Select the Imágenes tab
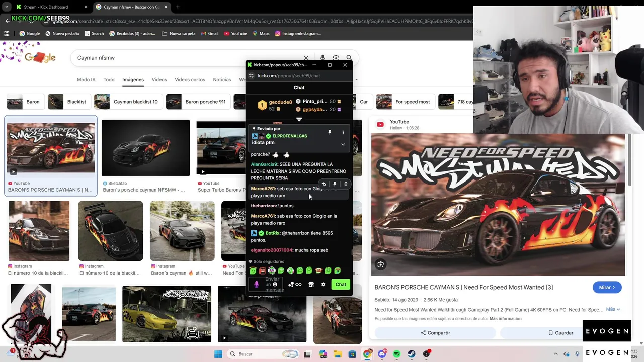Screen dimensions: 644x362 (133, 80)
